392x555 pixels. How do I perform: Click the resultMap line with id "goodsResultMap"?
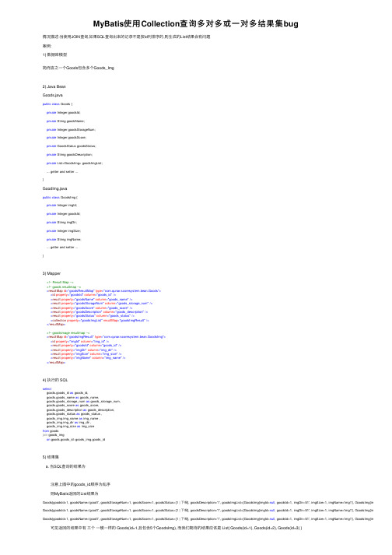coord(103,291)
